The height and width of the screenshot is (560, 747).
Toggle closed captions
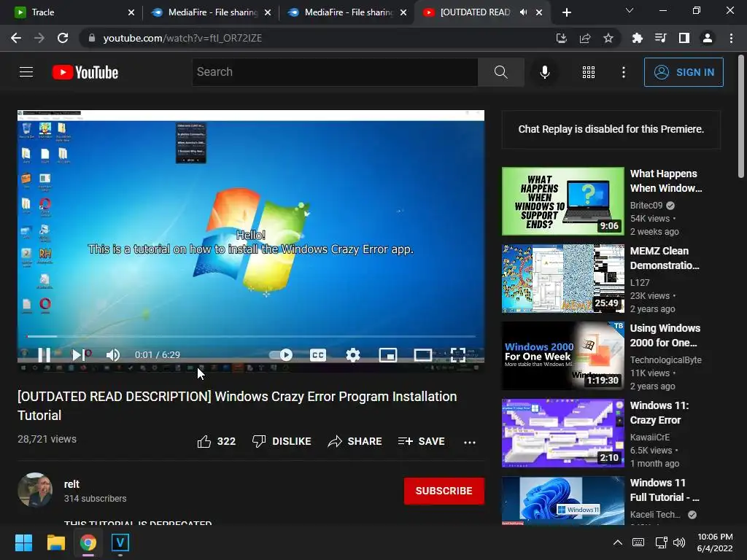click(318, 355)
